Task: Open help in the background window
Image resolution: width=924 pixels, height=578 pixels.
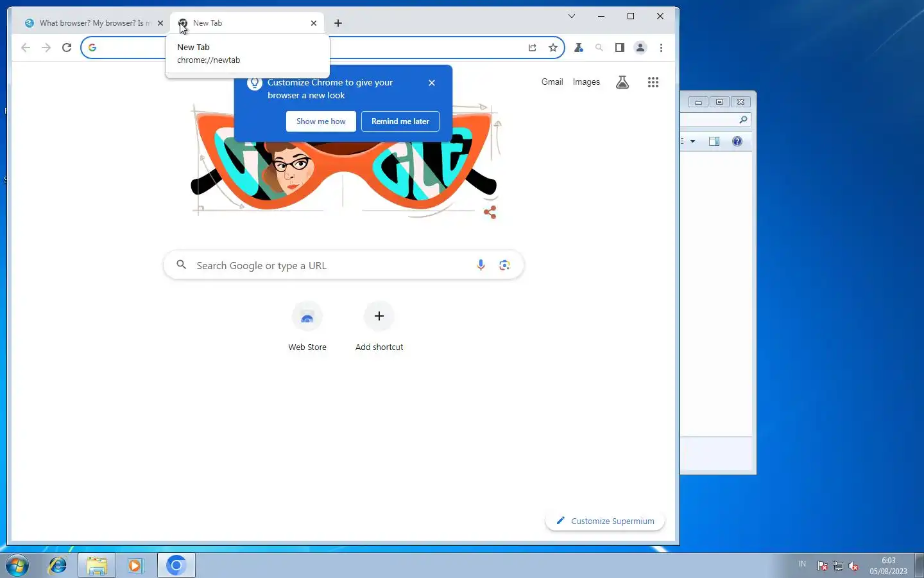Action: [737, 141]
